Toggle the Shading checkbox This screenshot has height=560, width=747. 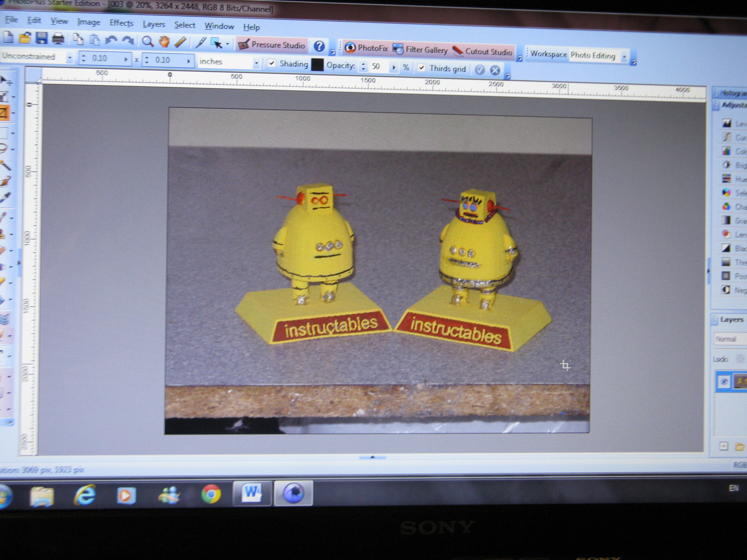click(271, 63)
